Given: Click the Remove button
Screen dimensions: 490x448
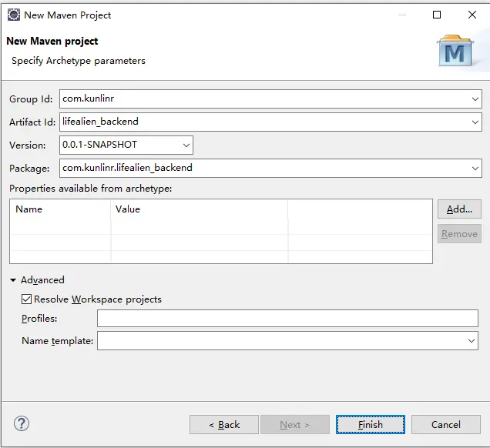Looking at the screenshot, I should coord(459,234).
